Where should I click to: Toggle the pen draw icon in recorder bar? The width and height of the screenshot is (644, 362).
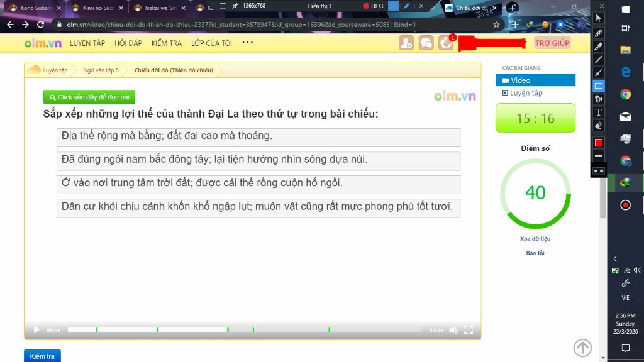[x=407, y=6]
